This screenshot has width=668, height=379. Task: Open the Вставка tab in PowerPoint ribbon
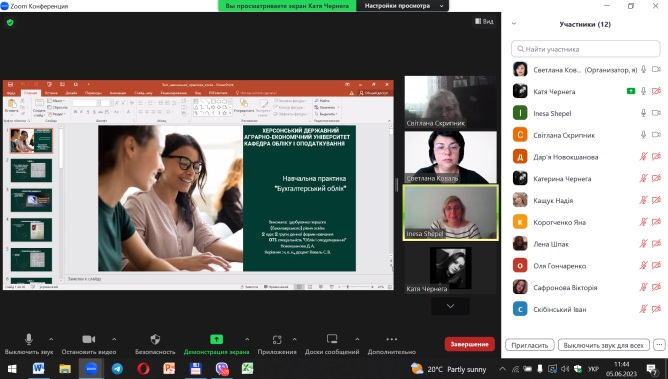(x=51, y=92)
